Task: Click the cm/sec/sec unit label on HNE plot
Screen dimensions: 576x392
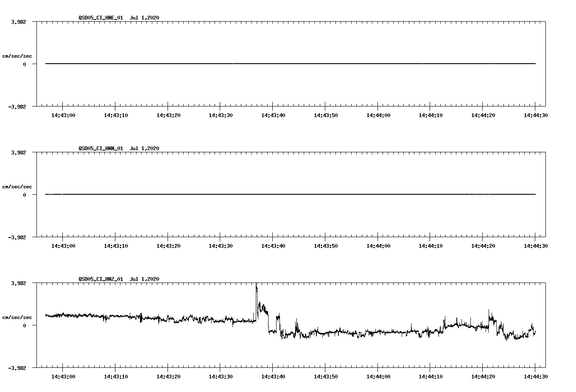Action: coord(17,56)
